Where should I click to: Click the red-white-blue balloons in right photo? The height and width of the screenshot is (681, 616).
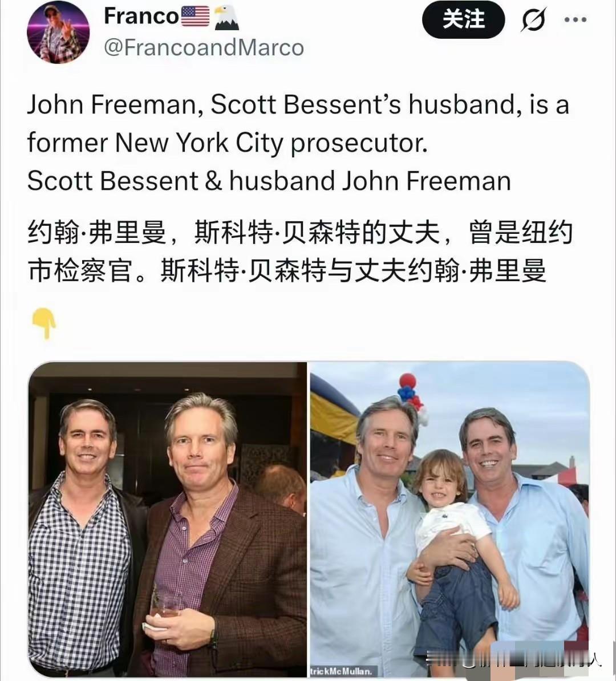(411, 395)
